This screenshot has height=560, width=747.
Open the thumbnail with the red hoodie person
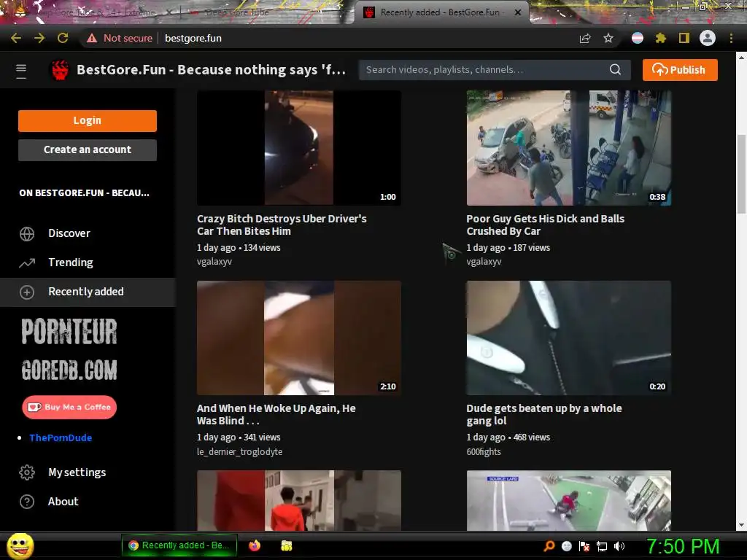coord(298,500)
